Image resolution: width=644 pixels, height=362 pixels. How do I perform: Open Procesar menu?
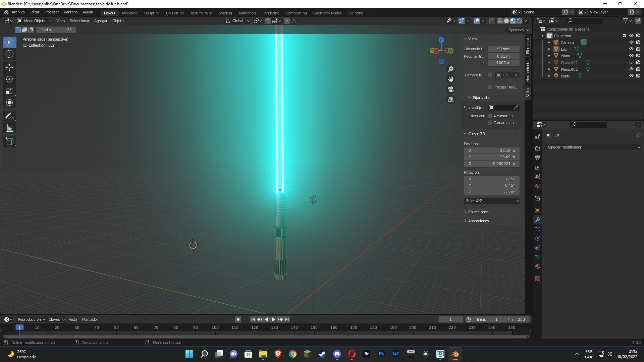click(x=51, y=12)
